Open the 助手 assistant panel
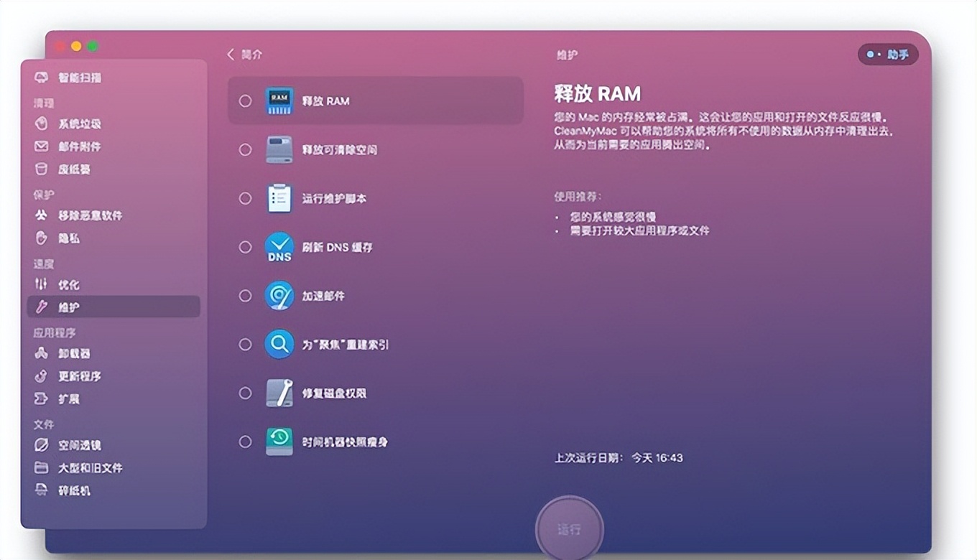This screenshot has width=977, height=560. pyautogui.click(x=888, y=54)
